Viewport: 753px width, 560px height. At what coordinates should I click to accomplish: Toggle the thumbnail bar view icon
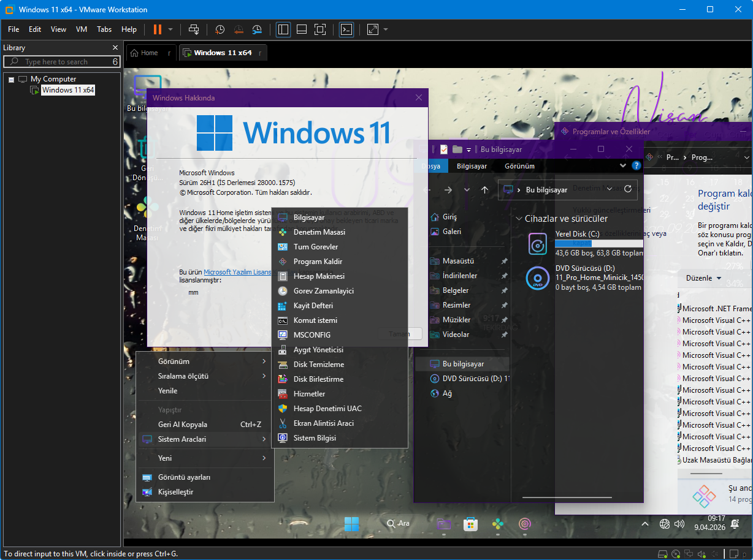(x=301, y=29)
